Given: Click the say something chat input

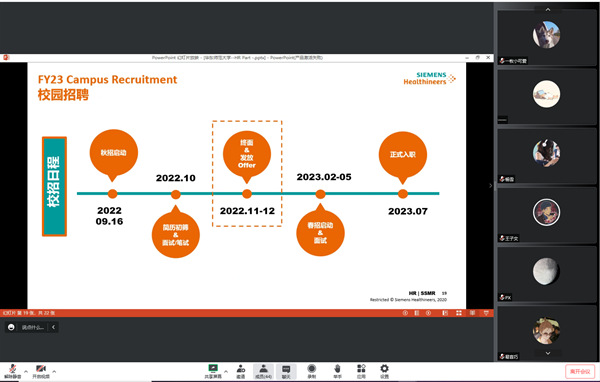Looking at the screenshot, I should click(x=33, y=327).
